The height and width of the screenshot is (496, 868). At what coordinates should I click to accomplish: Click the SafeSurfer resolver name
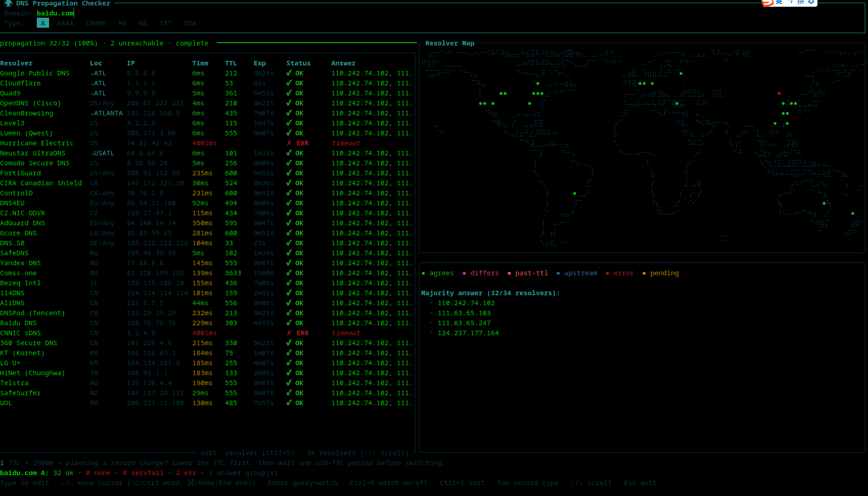[x=20, y=393]
